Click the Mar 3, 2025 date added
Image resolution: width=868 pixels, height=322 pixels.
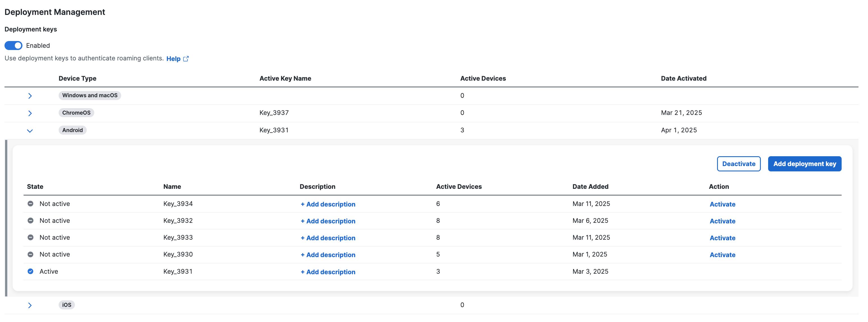tap(590, 272)
